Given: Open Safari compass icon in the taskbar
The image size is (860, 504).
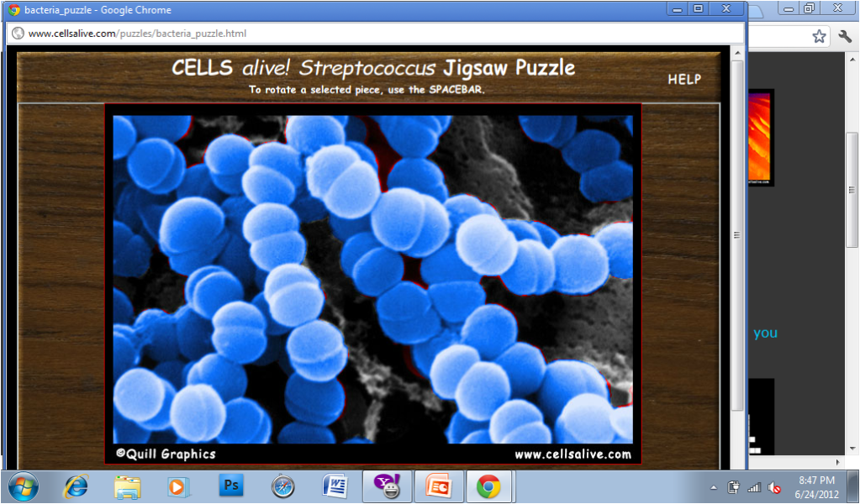Looking at the screenshot, I should tap(282, 486).
